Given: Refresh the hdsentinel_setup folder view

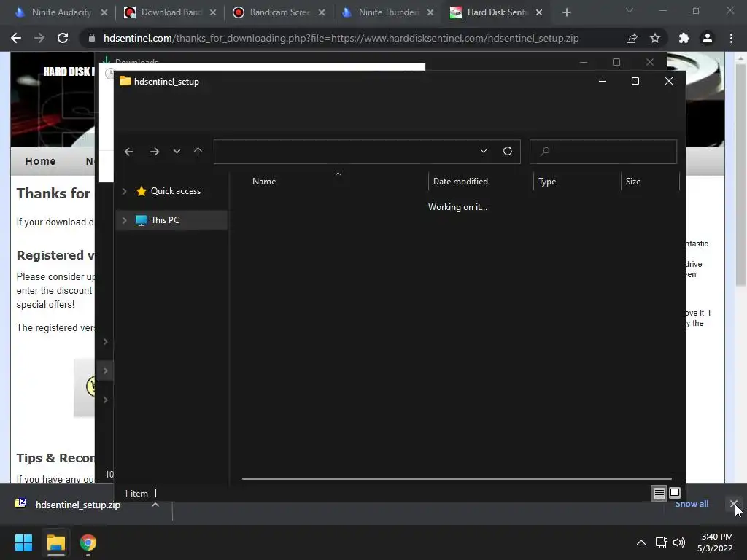Looking at the screenshot, I should (x=508, y=151).
